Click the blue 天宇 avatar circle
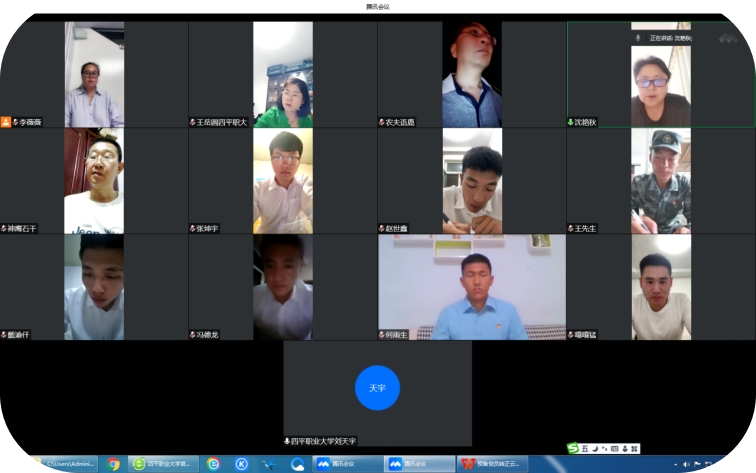The image size is (756, 473). [377, 388]
